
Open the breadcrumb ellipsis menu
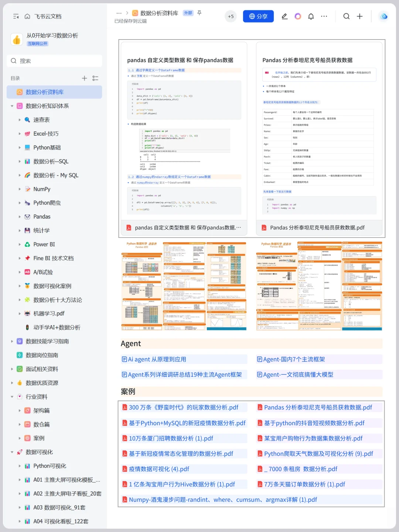point(119,13)
